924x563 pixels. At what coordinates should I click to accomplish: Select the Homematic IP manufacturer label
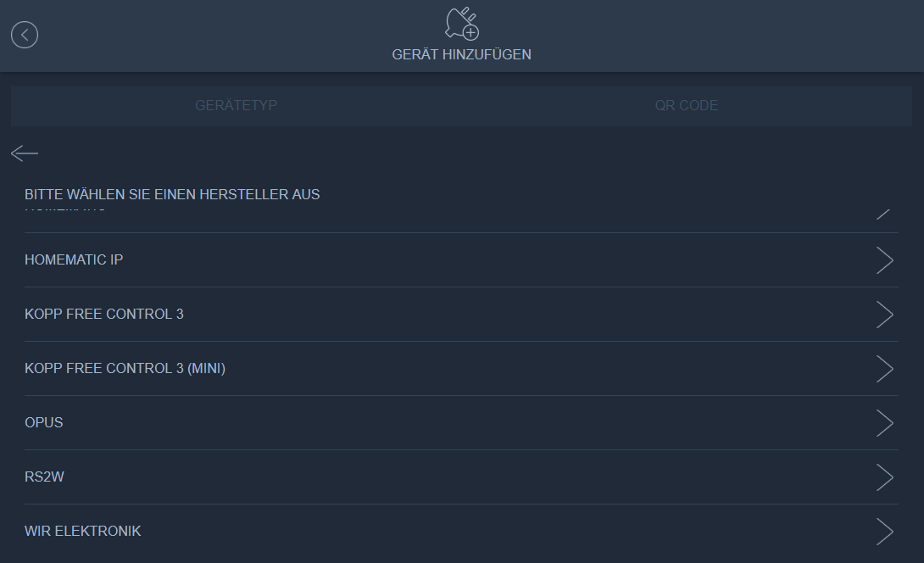tap(74, 259)
